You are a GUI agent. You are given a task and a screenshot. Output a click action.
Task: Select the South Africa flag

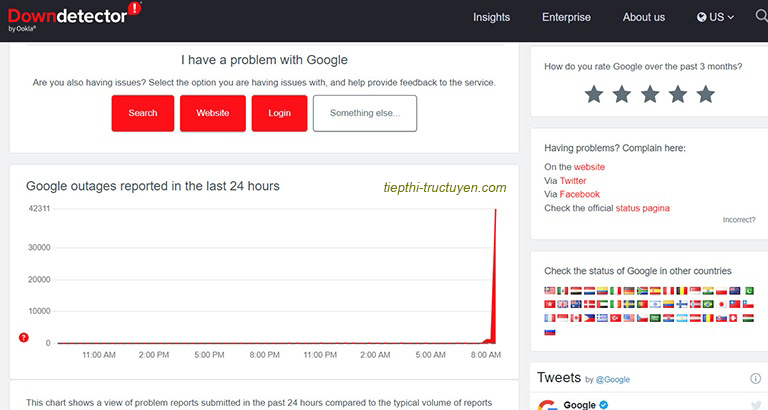click(642, 290)
